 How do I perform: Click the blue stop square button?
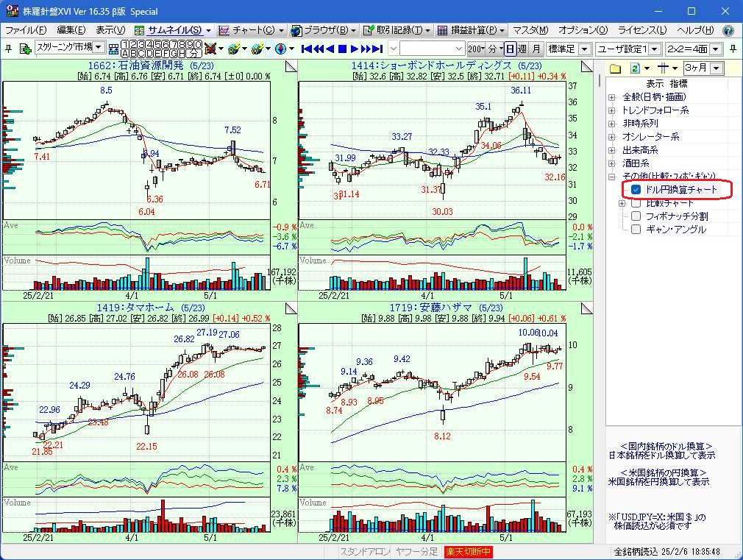[x=342, y=49]
